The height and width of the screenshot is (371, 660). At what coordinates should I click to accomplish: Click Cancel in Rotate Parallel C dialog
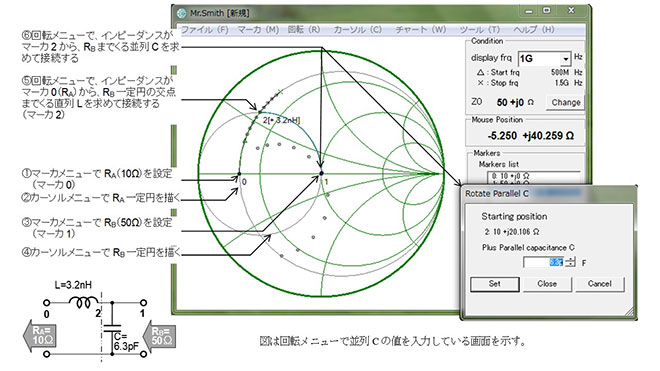599,284
